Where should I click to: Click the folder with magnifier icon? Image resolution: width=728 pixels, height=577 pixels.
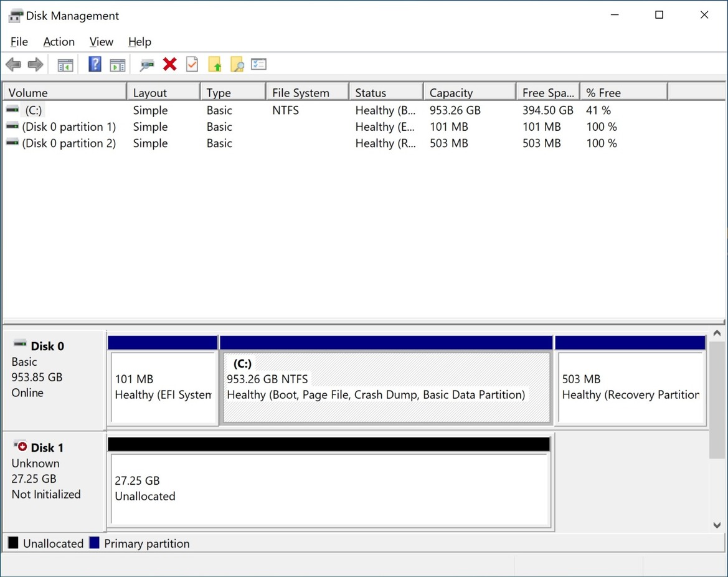237,64
